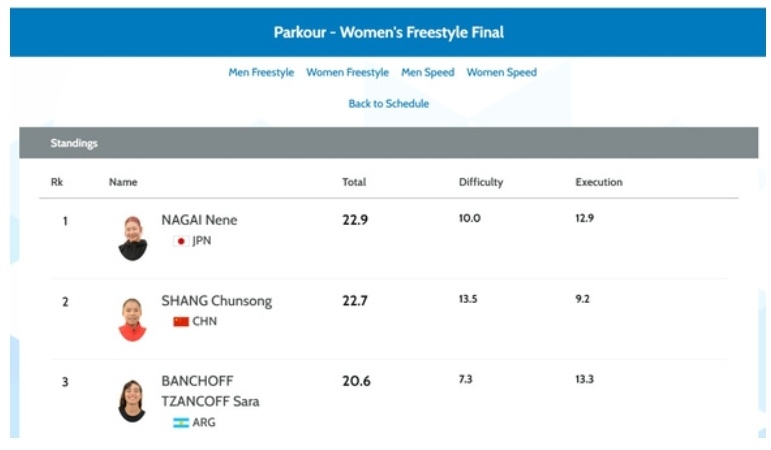771x450 pixels.
Task: Click the Back to Schedule link
Action: (x=388, y=104)
